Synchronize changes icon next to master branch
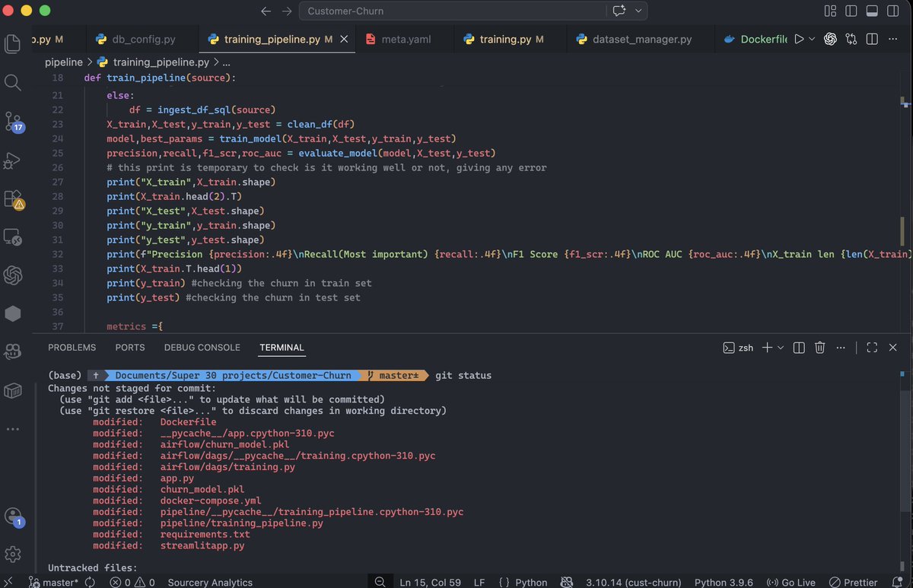913x588 pixels. coord(90,582)
